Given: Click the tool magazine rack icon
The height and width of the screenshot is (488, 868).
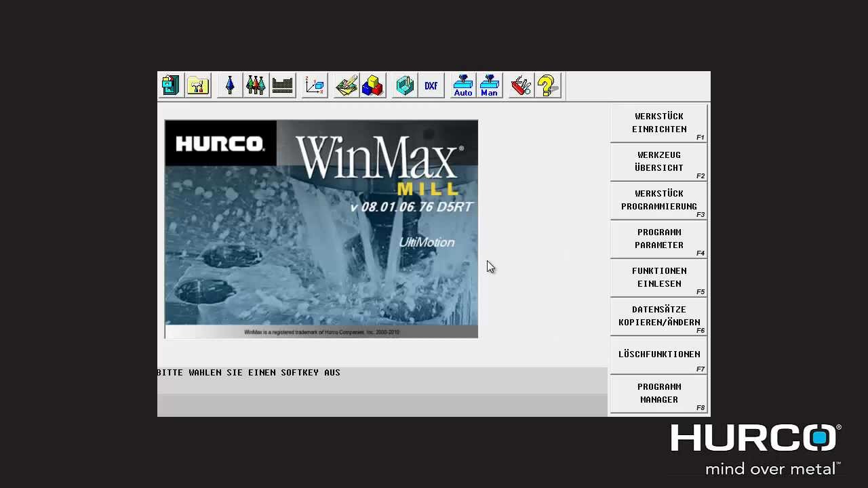Looking at the screenshot, I should point(282,85).
